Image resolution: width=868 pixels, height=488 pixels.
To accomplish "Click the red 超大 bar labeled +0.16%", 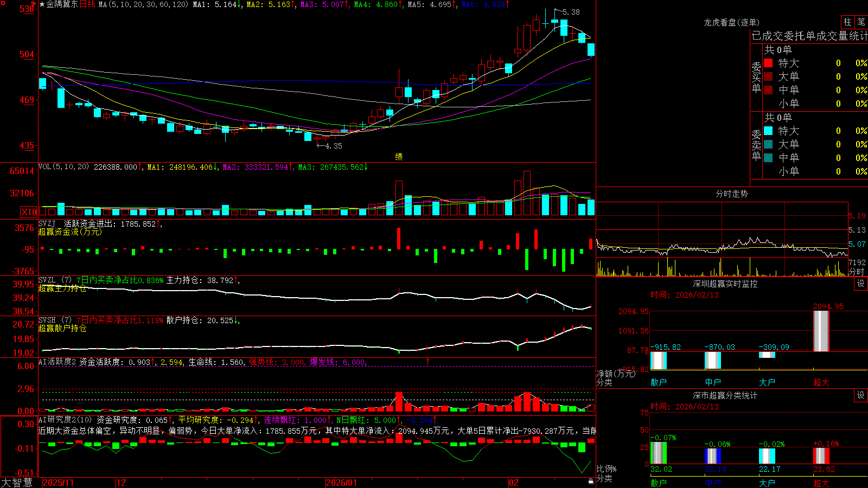I will pos(821,456).
